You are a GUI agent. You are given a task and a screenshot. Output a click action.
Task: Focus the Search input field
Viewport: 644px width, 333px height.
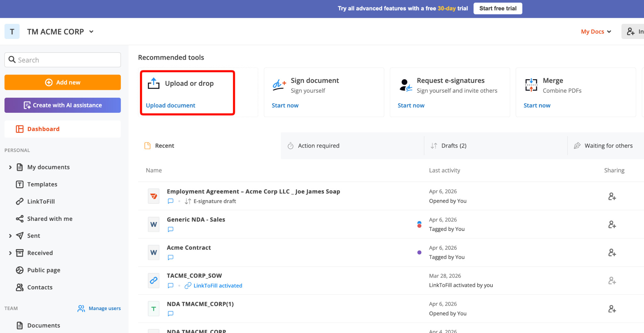pyautogui.click(x=63, y=60)
